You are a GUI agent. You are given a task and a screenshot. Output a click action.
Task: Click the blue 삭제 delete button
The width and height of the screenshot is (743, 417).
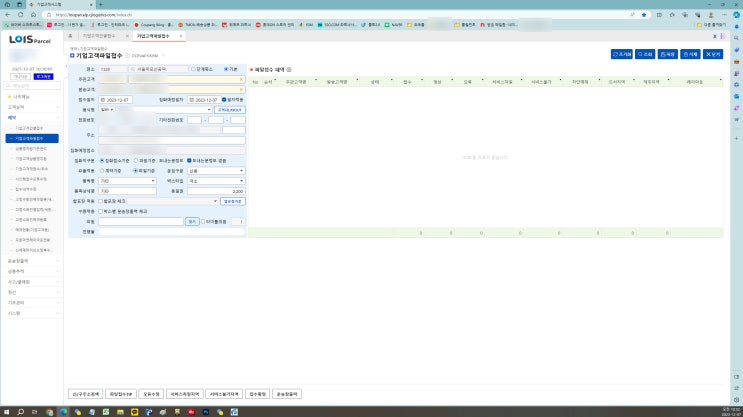pyautogui.click(x=690, y=54)
